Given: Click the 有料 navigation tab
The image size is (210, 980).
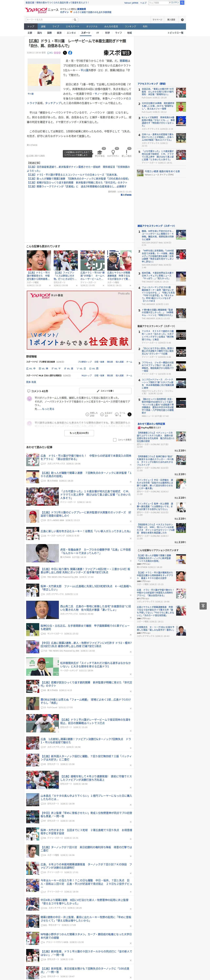Looking at the screenshot, I should click(145, 27).
